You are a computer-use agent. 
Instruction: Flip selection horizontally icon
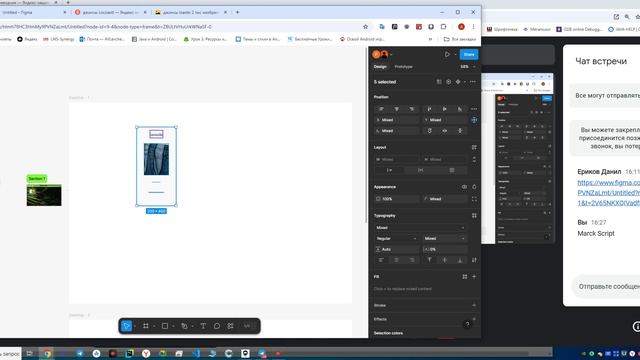click(x=444, y=131)
